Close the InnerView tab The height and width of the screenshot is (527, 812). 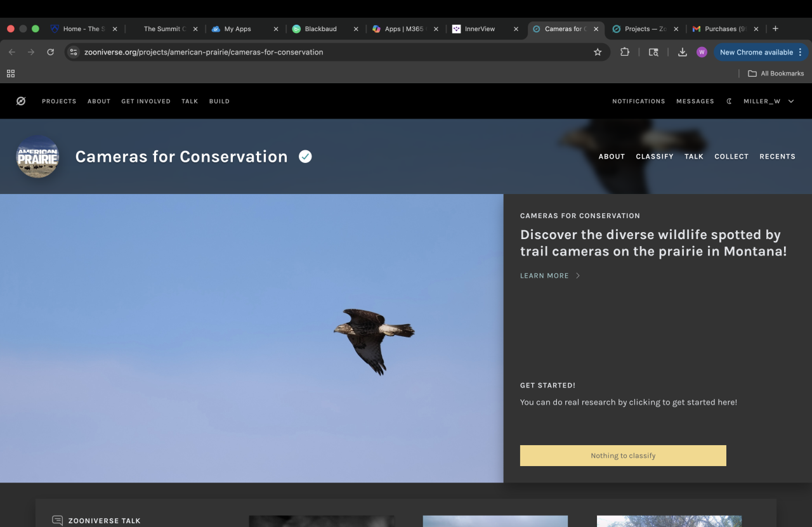(516, 29)
